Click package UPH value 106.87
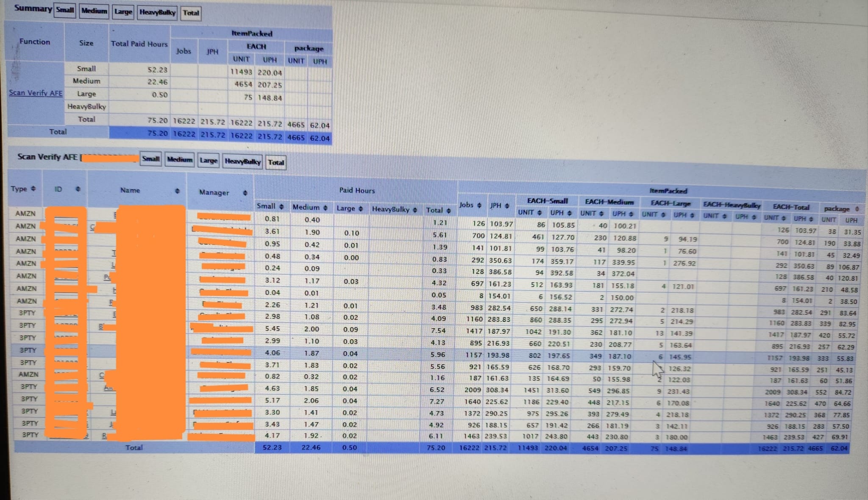The height and width of the screenshot is (500, 868). (849, 268)
